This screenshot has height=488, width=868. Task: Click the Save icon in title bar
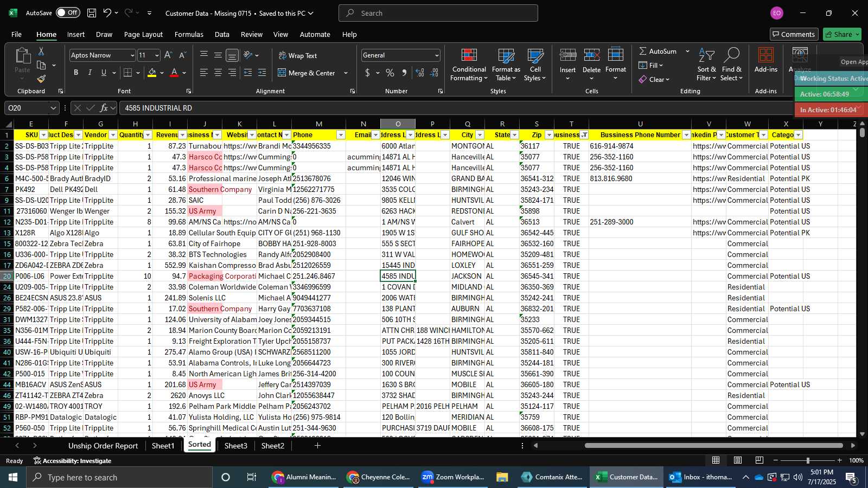click(92, 13)
